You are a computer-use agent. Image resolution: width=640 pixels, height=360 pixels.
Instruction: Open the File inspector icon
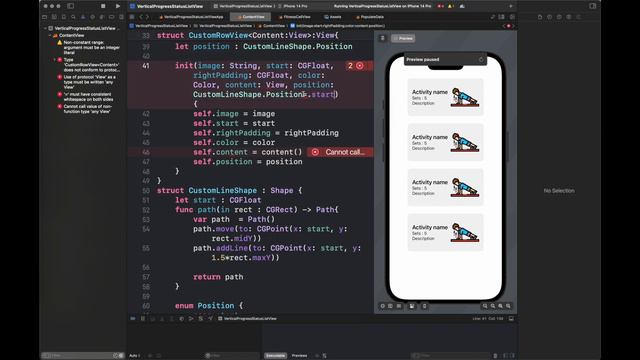540,17
